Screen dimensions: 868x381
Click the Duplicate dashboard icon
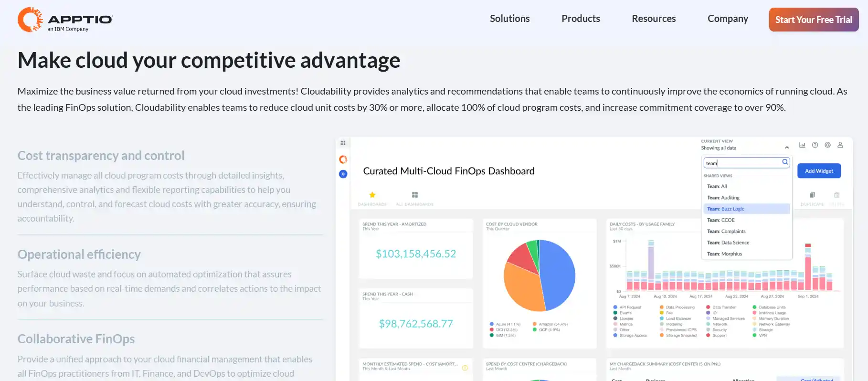click(812, 195)
